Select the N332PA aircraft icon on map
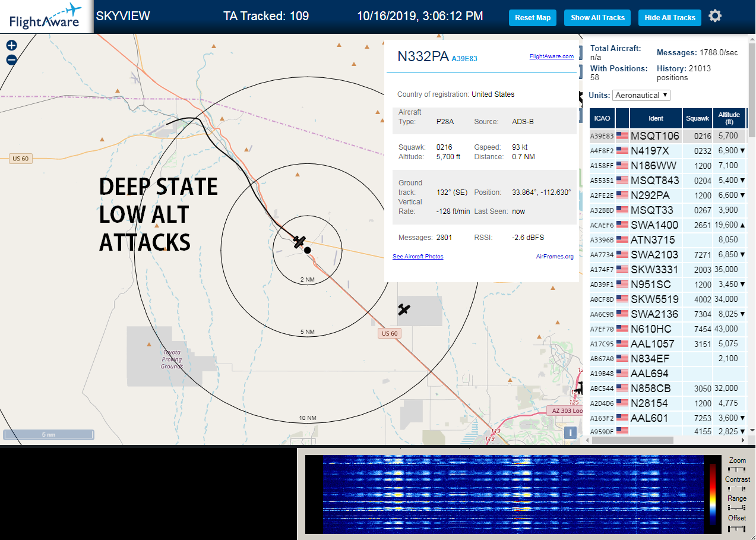 point(299,241)
